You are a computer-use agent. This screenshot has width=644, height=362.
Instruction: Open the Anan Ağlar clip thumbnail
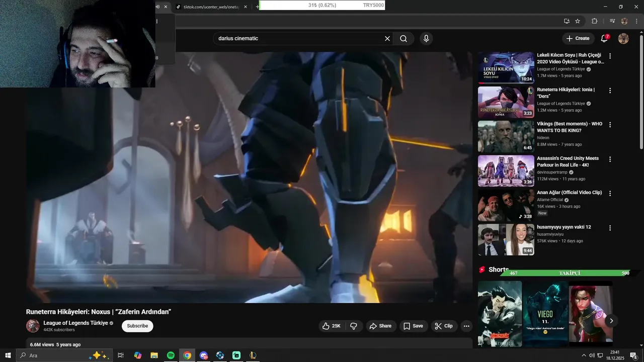[506, 205]
